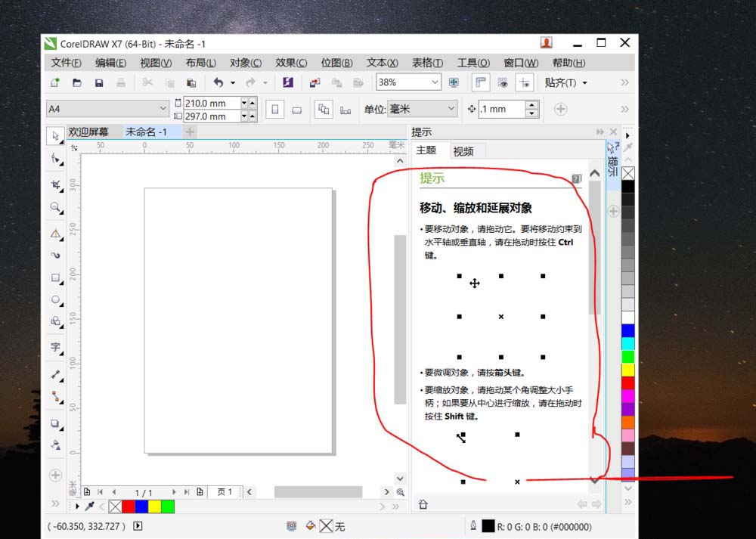
Task: Pick the Artistic Media tool
Action: (x=56, y=256)
